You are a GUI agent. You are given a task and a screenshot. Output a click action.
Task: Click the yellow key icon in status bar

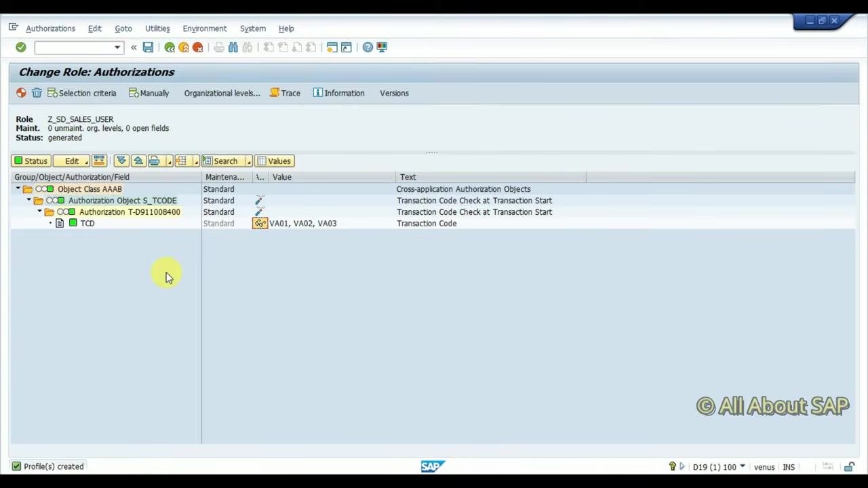pos(673,466)
